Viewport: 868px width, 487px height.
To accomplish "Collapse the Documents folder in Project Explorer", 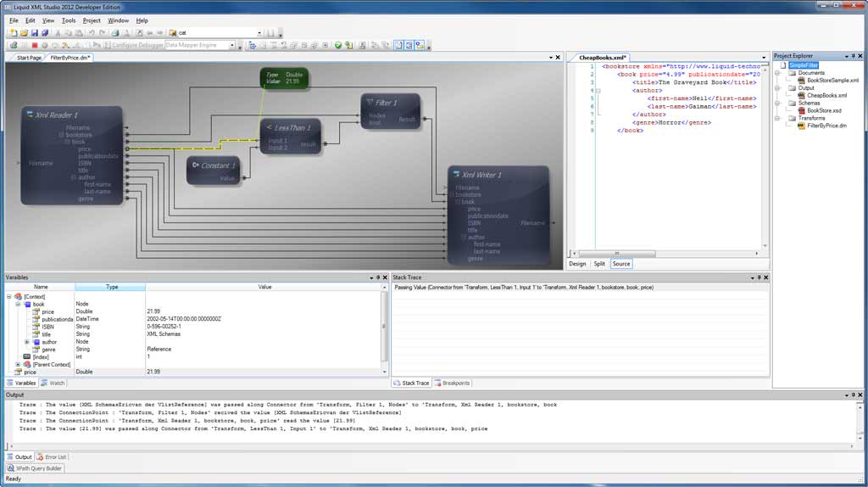I will coord(777,73).
